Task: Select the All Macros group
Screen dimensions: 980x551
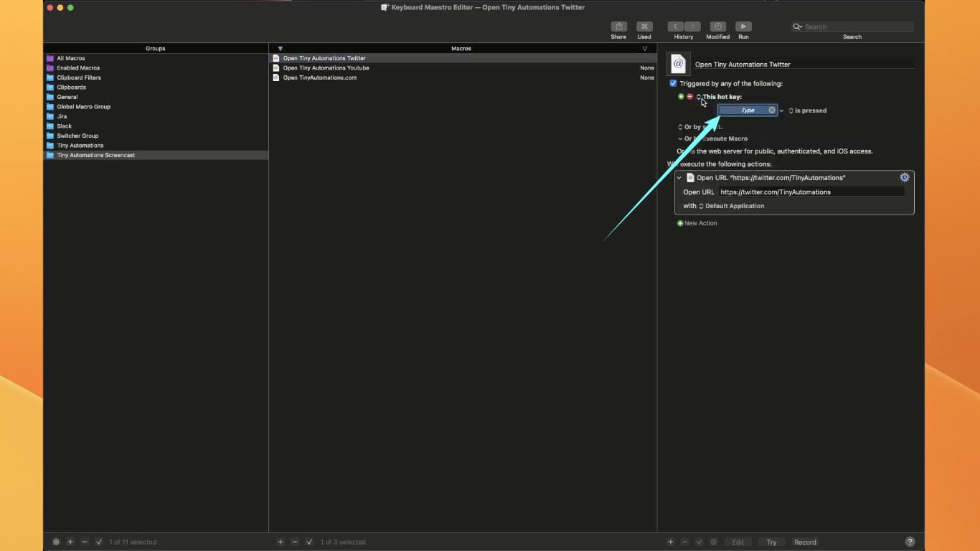Action: (x=156, y=58)
